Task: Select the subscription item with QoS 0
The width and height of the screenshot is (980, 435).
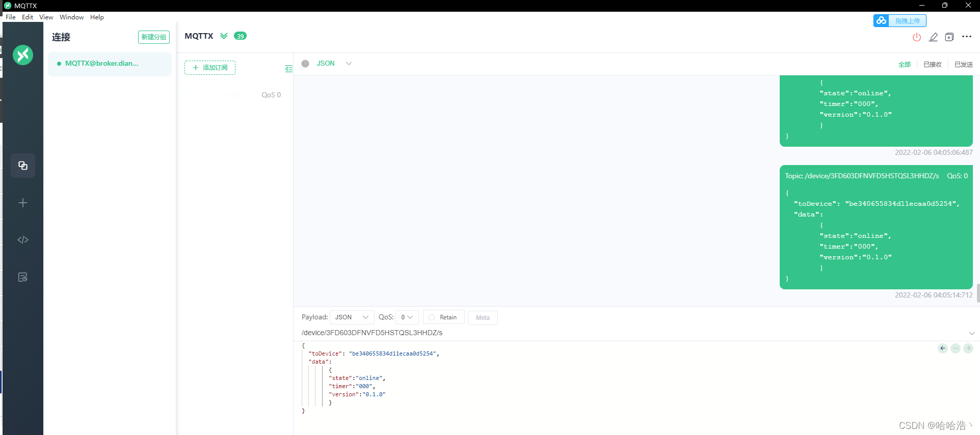Action: (x=235, y=95)
